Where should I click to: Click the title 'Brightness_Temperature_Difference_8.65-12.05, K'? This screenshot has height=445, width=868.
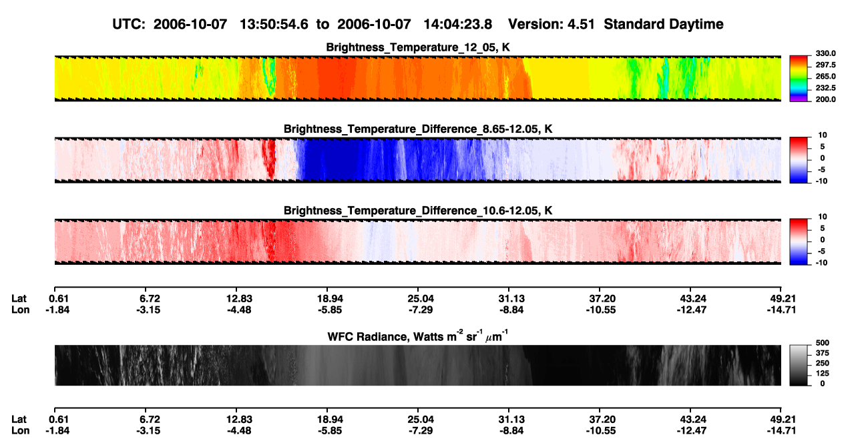(418, 129)
